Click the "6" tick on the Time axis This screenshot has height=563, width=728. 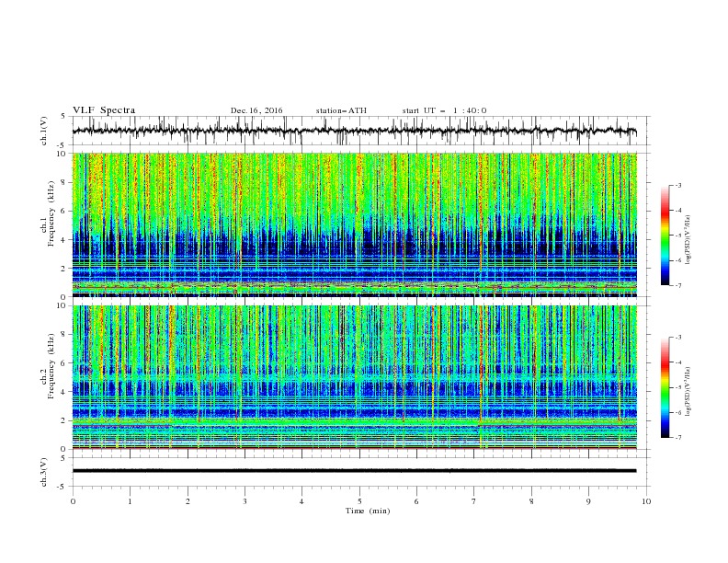(417, 501)
